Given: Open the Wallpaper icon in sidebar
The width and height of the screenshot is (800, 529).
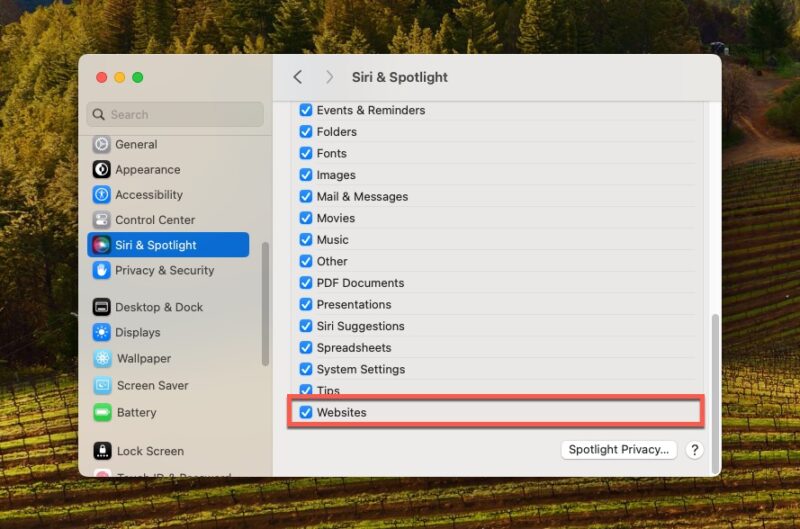Looking at the screenshot, I should tap(103, 359).
